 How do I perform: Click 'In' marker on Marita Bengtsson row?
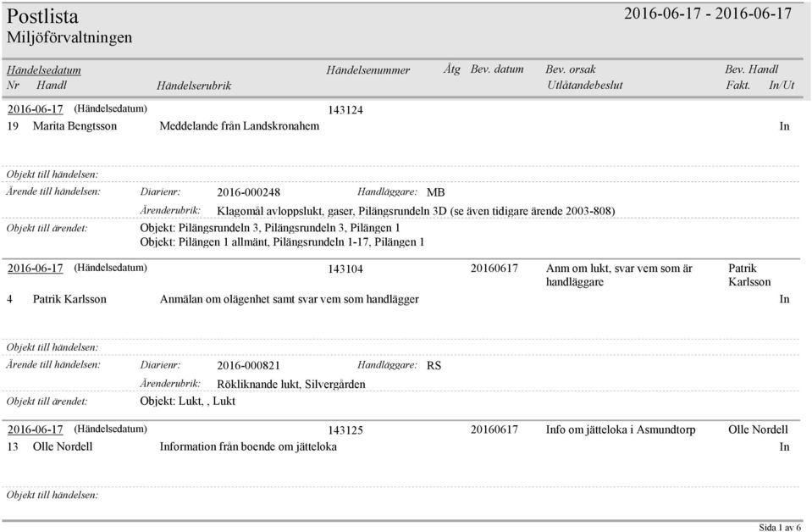(x=784, y=126)
